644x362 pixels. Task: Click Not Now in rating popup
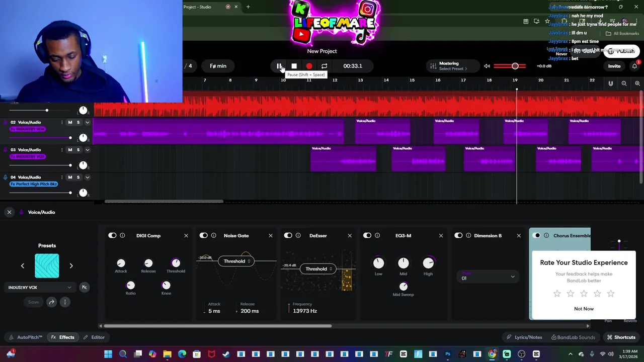(584, 309)
